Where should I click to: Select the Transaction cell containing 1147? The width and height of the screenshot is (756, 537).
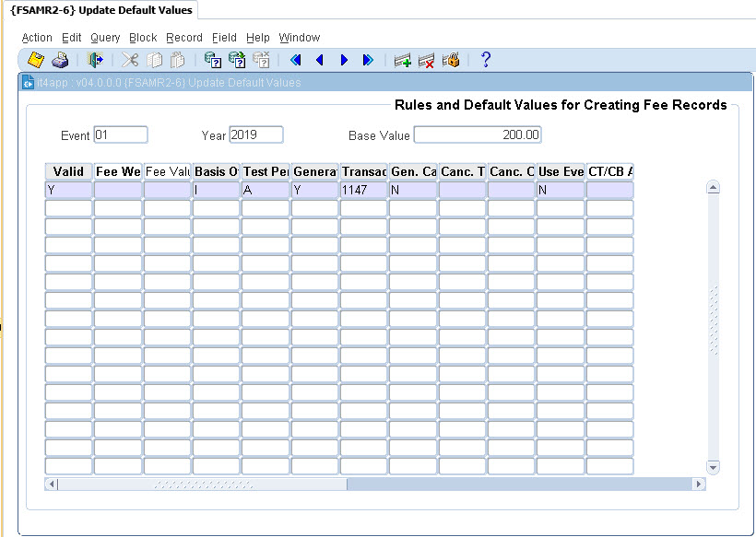tap(363, 190)
